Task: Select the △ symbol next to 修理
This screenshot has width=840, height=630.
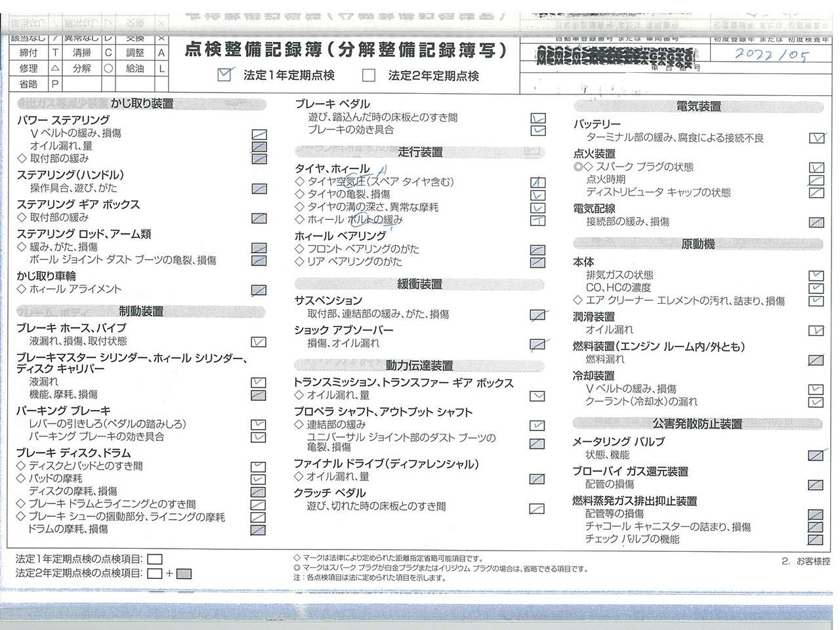Action: pyautogui.click(x=55, y=68)
